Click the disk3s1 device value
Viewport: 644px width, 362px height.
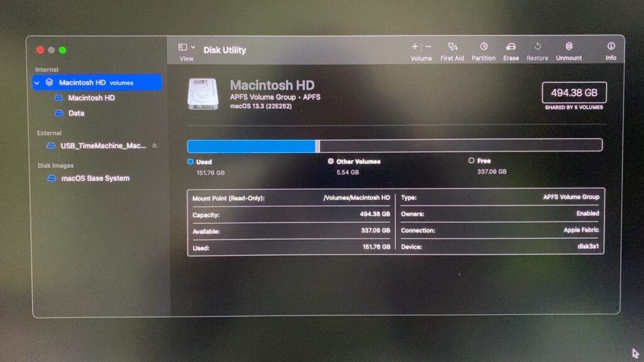coord(588,246)
